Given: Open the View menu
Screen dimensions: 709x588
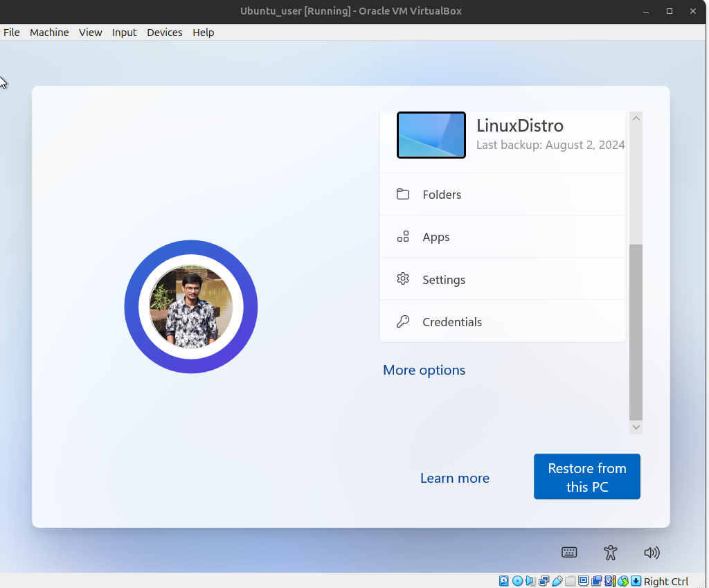Looking at the screenshot, I should 91,33.
